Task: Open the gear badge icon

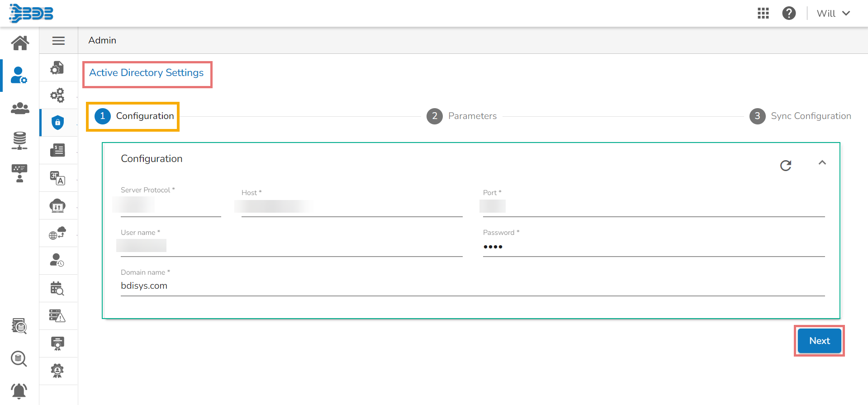Action: [x=57, y=371]
